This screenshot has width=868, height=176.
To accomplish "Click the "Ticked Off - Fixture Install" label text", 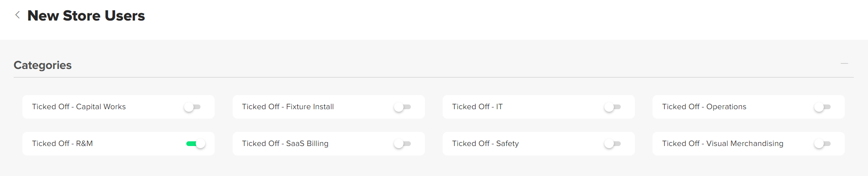I will tap(288, 107).
